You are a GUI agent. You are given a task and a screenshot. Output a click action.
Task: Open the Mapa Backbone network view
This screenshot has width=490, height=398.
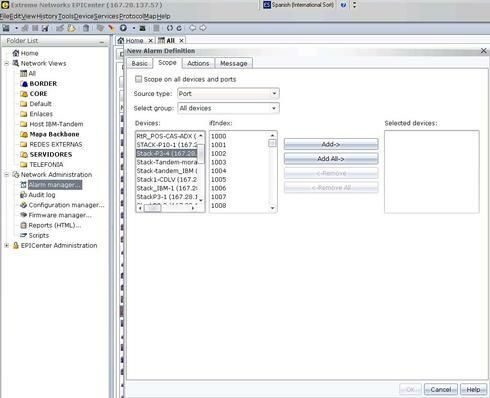54,134
